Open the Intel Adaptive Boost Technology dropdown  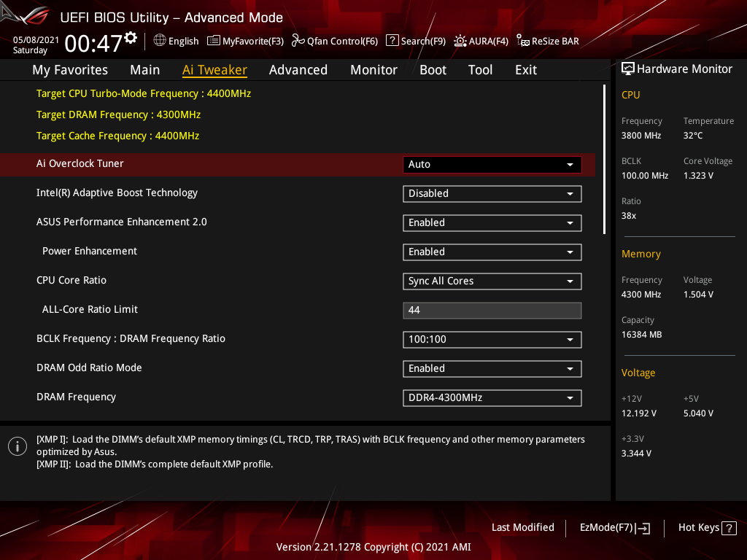click(x=492, y=194)
